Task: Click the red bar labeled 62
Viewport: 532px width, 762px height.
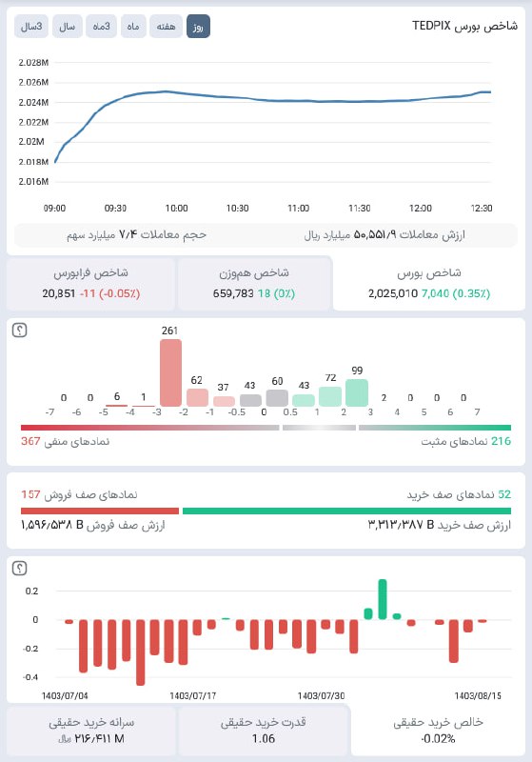Action: tap(198, 397)
